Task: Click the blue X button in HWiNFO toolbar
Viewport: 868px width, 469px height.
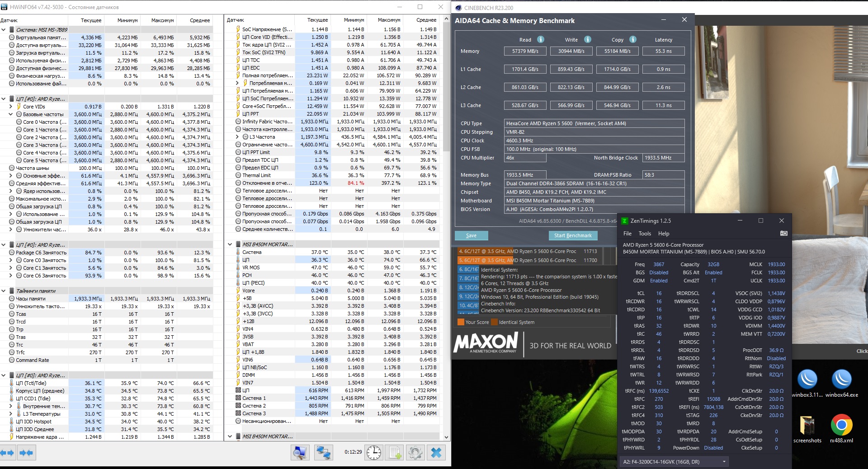Action: 436,452
